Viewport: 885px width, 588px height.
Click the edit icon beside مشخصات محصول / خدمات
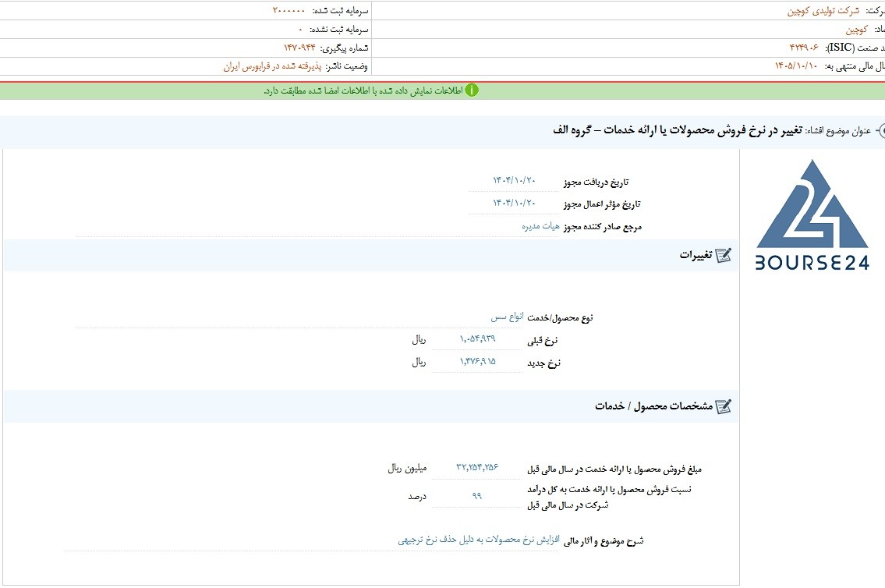(x=723, y=406)
